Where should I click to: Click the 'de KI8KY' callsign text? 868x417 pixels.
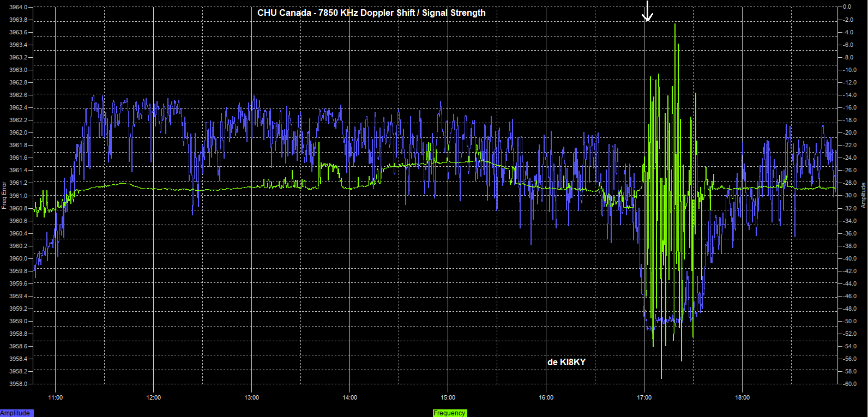(x=566, y=362)
